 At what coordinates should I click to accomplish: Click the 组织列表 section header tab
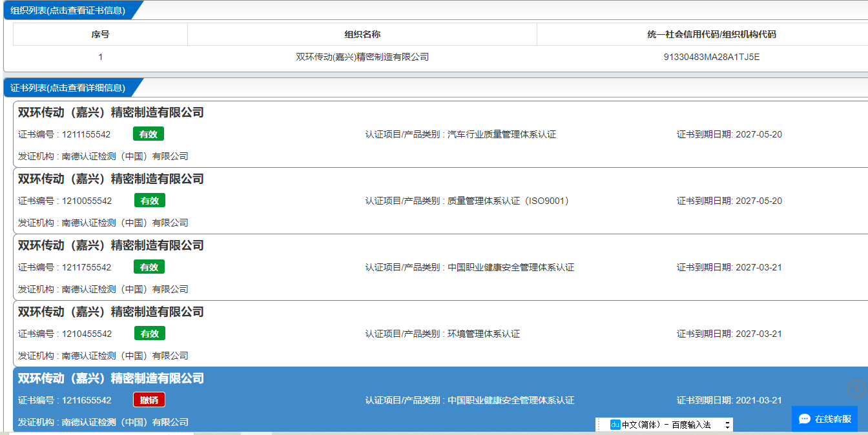68,10
